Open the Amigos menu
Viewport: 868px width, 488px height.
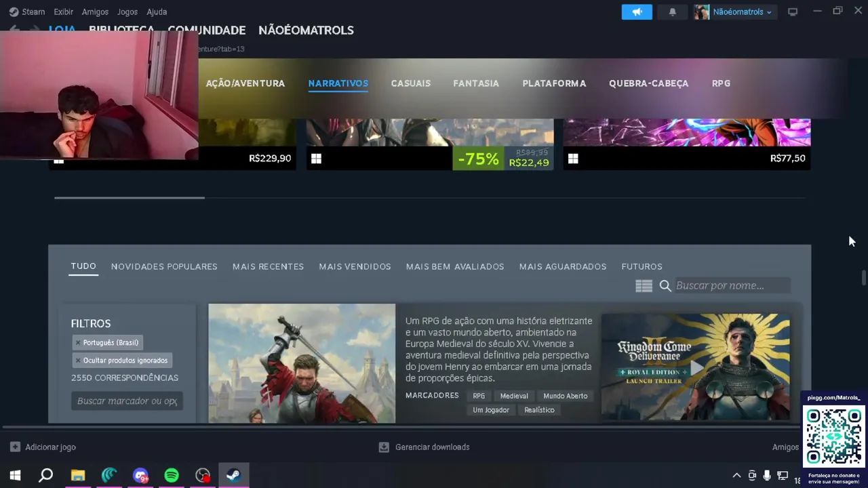(95, 12)
